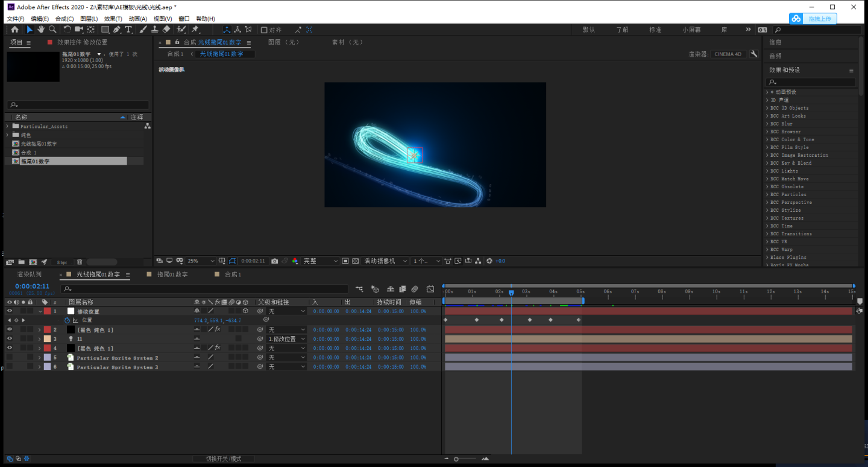Open the 文件(F) menu
The width and height of the screenshot is (868, 467).
(x=15, y=19)
